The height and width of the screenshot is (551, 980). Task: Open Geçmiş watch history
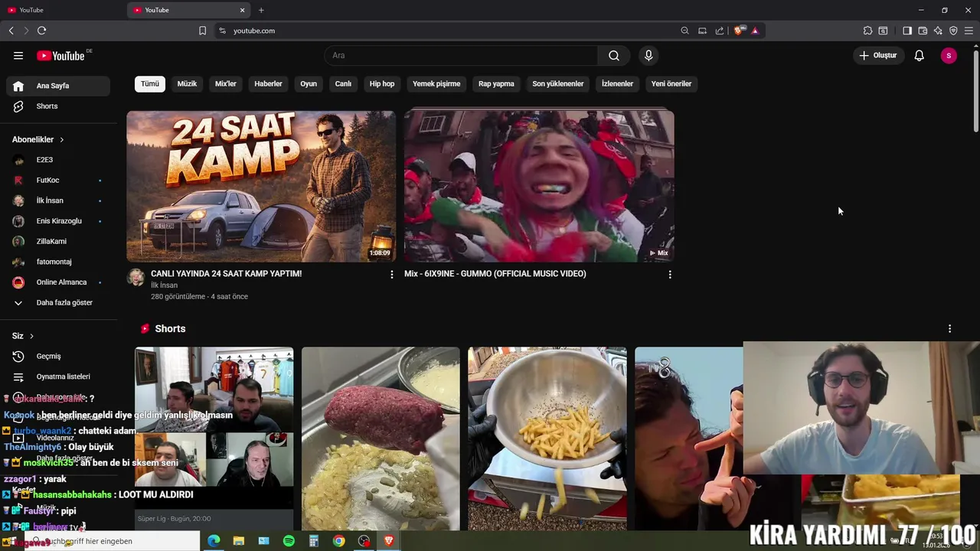58,356
